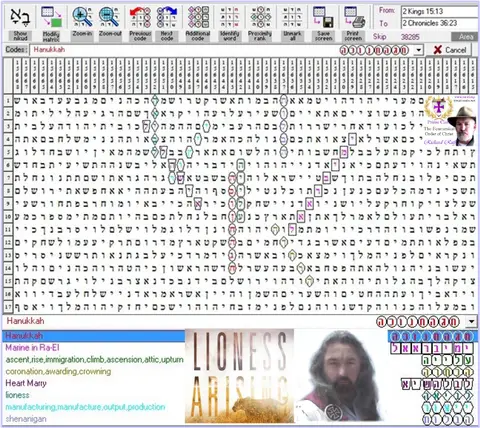The width and height of the screenshot is (480, 428).
Task: Click the Print screen printer icon
Action: [354, 17]
